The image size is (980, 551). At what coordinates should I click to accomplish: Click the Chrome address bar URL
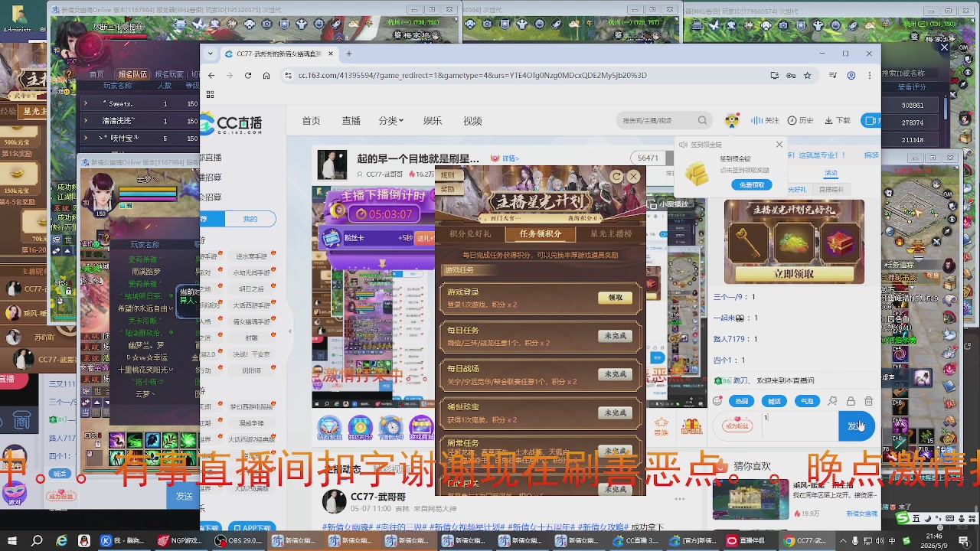point(472,75)
